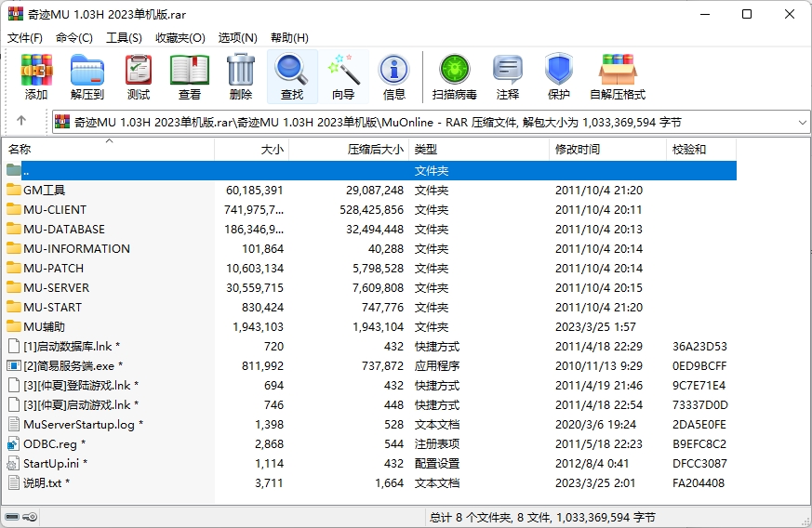The height and width of the screenshot is (528, 812).
Task: Sort by 名称 column header
Action: [x=20, y=150]
